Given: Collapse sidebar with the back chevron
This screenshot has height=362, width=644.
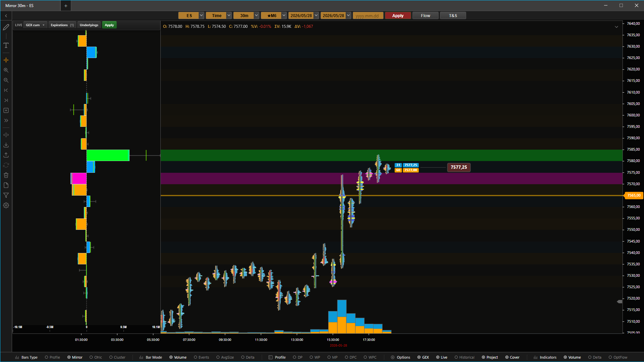Looking at the screenshot, I should 6,16.
